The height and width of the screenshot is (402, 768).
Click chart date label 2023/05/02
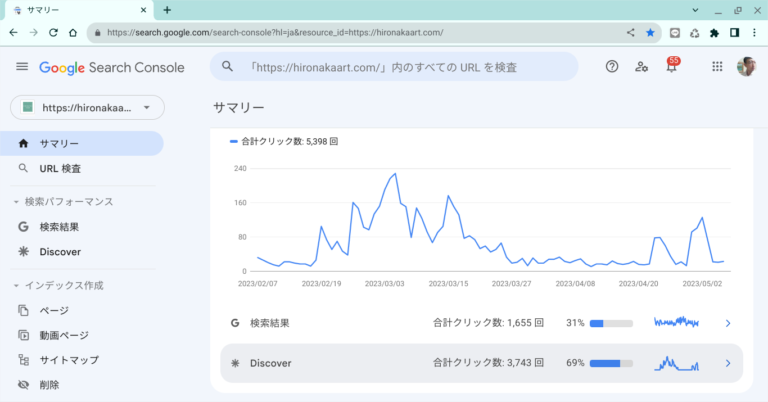[x=702, y=284]
